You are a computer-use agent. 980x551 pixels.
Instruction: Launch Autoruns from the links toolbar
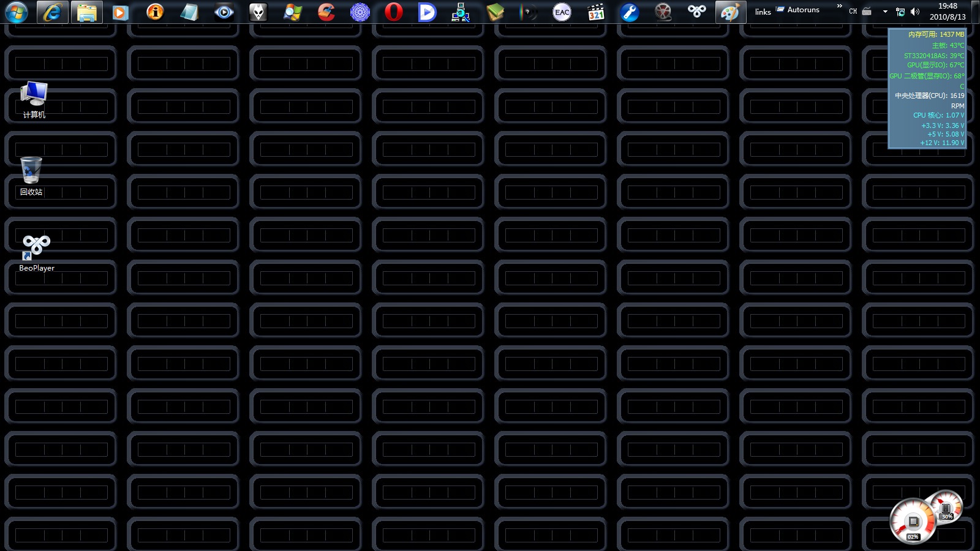click(798, 10)
